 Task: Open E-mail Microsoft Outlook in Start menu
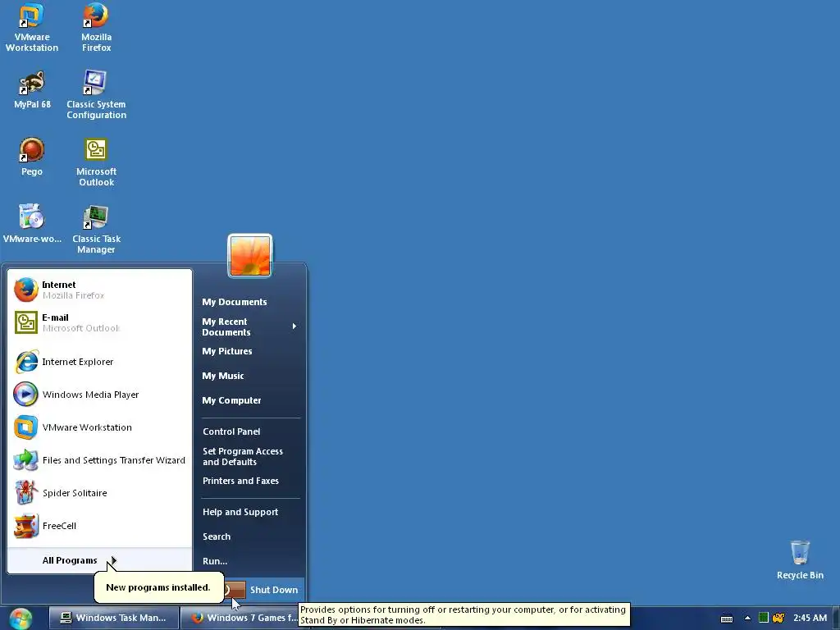pyautogui.click(x=99, y=322)
